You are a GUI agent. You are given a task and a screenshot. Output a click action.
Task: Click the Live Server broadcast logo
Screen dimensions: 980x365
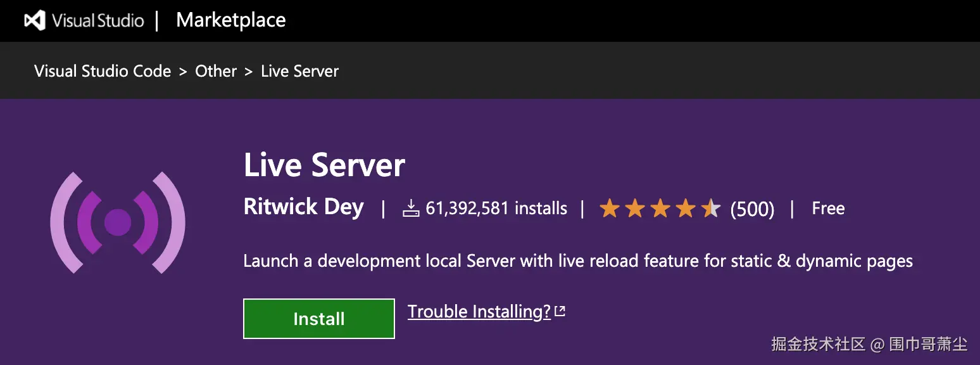(x=117, y=222)
